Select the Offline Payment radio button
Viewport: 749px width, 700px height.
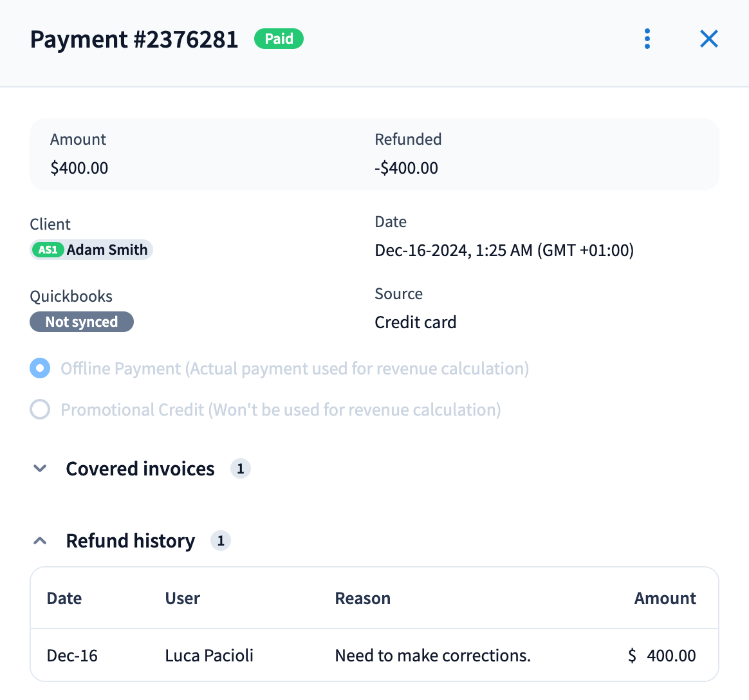[40, 369]
